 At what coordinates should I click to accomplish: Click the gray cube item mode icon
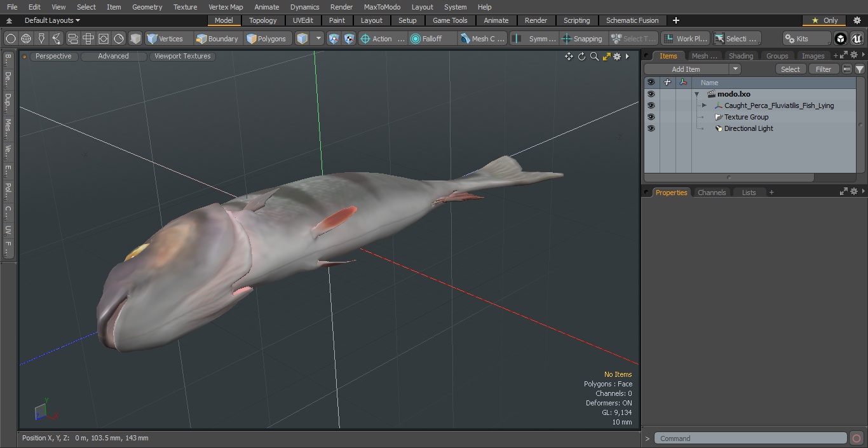tap(135, 39)
